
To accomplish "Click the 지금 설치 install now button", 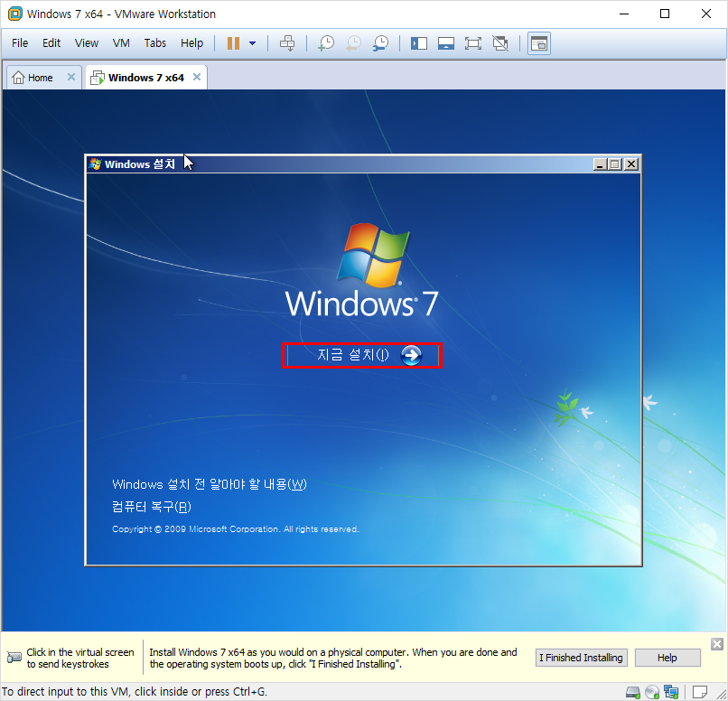I will [x=362, y=356].
